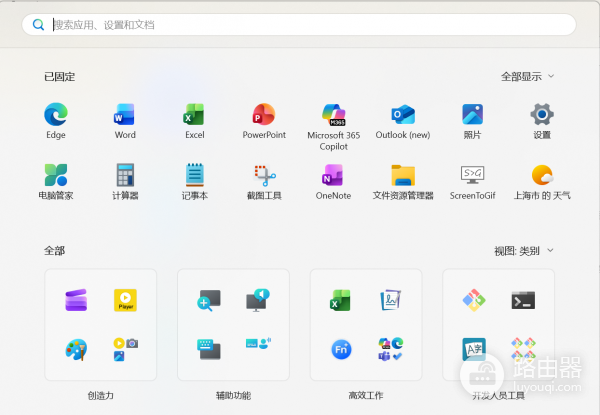Image resolution: width=600 pixels, height=415 pixels.
Task: Open A字 language icon in 开发人员工具 group
Action: [x=474, y=349]
